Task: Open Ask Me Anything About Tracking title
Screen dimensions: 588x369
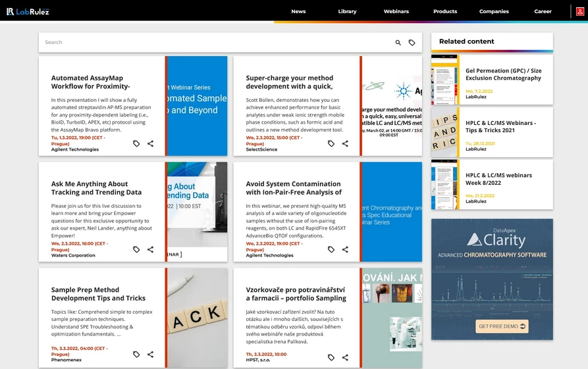Action: (96, 188)
